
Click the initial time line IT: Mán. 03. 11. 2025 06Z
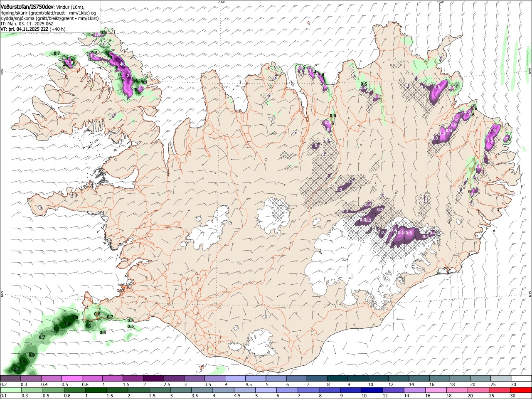click(x=27, y=24)
